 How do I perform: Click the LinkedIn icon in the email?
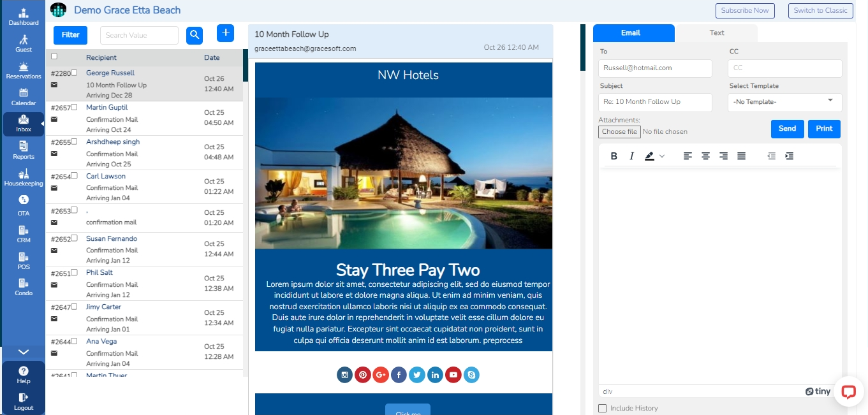click(x=435, y=375)
